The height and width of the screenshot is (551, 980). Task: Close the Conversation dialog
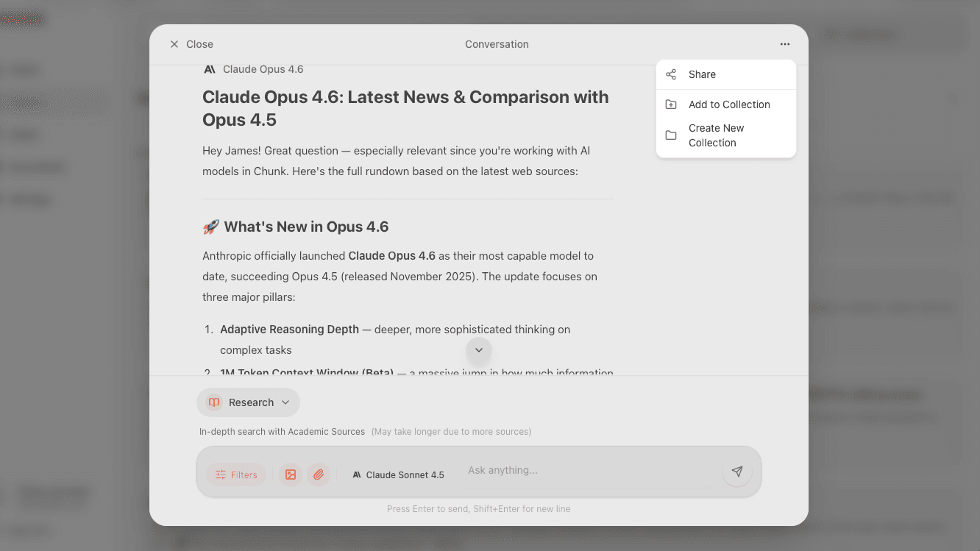191,44
